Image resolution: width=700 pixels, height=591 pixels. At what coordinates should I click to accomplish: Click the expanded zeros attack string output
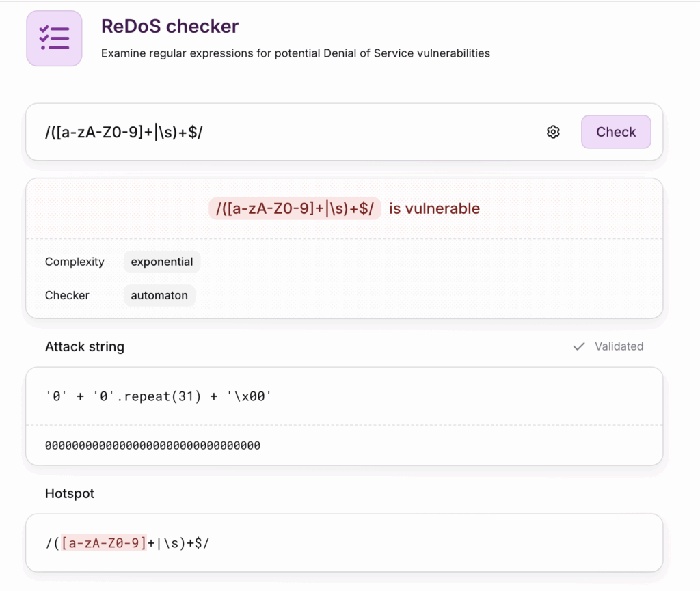[x=152, y=445]
